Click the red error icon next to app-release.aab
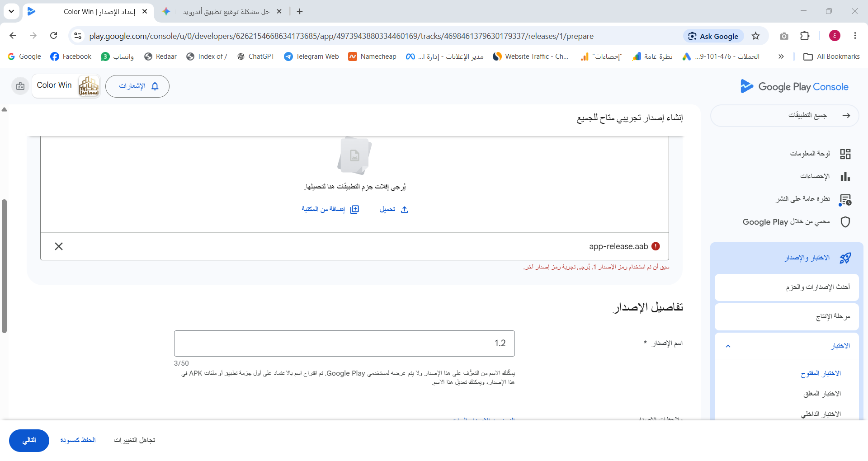Screen dimensions: 868x461 [x=656, y=246]
